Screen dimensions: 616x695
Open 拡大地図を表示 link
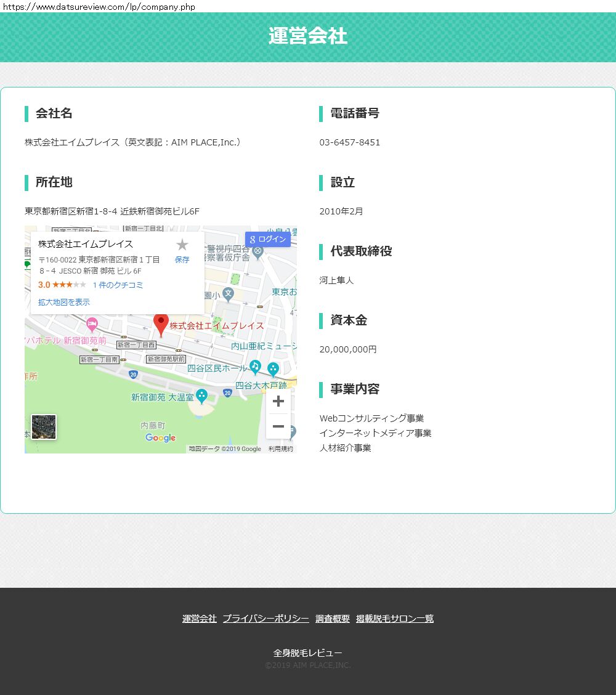[64, 302]
